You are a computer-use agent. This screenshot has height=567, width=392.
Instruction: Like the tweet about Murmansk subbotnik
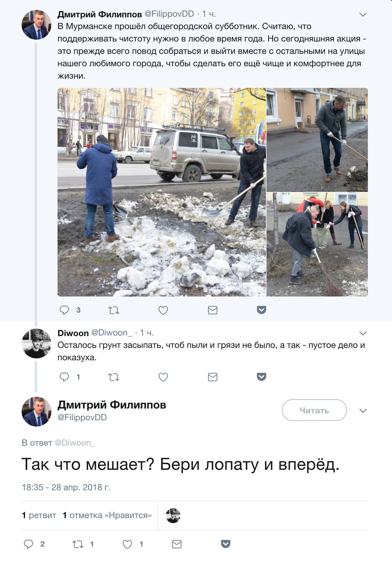coord(163,310)
